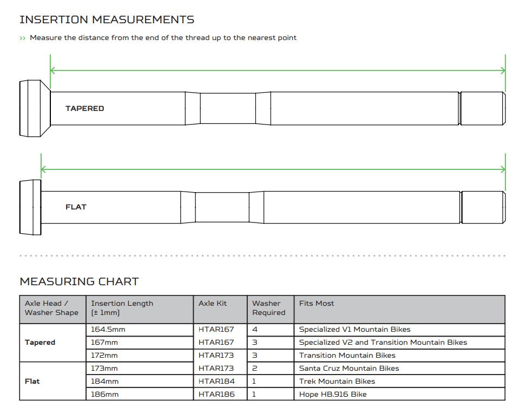The image size is (525, 420).
Task: Click the Axle Kit column header
Action: pyautogui.click(x=213, y=304)
